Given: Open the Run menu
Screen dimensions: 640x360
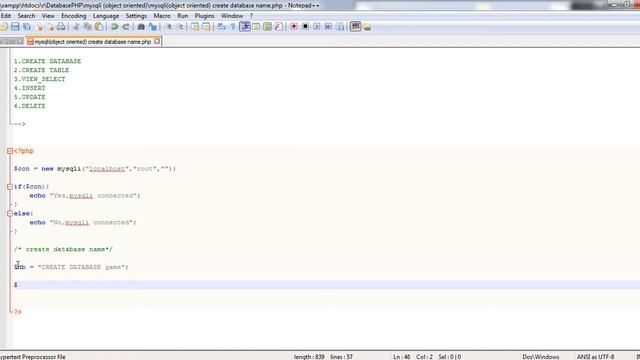Looking at the screenshot, I should tap(182, 16).
